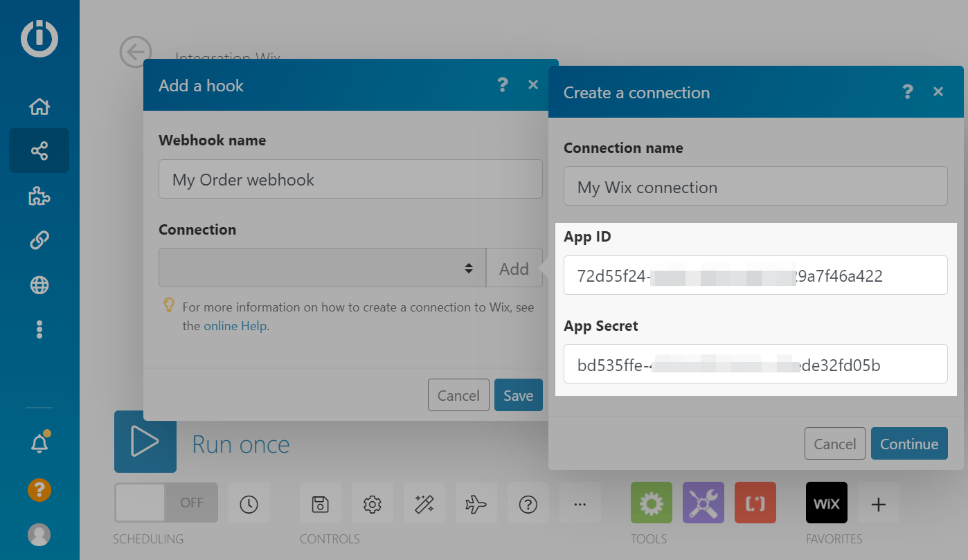This screenshot has height=560, width=968.
Task: Add a favorite app with plus icon
Action: click(878, 504)
